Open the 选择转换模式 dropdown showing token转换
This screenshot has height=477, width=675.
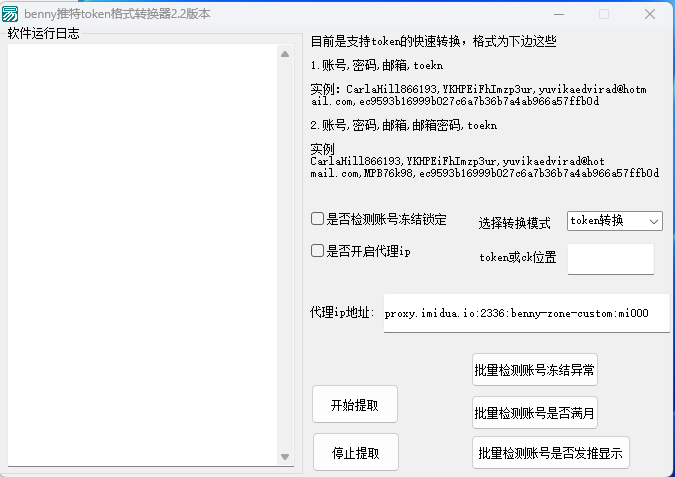(x=614, y=221)
